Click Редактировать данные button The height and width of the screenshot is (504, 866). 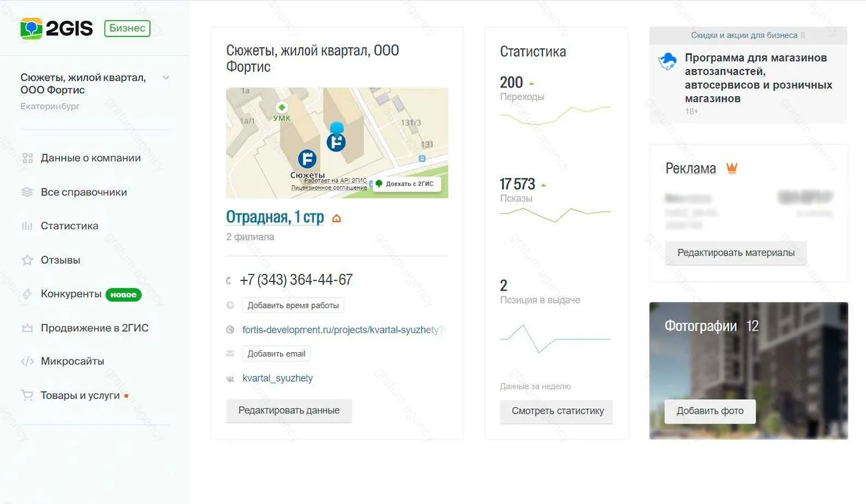[x=289, y=411]
